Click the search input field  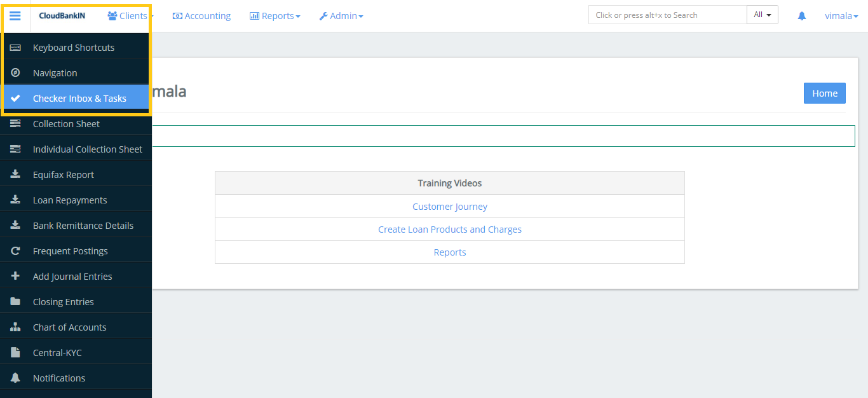coord(667,14)
